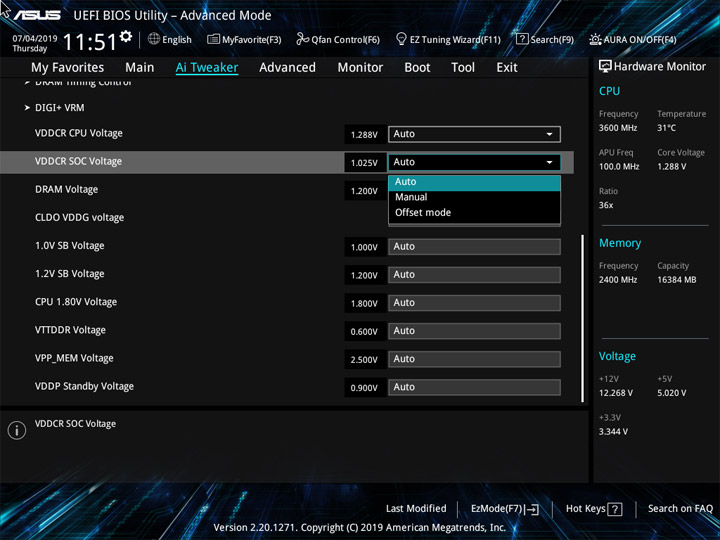Click the 16384 MB memory capacity
The width and height of the screenshot is (720, 540).
(677, 280)
